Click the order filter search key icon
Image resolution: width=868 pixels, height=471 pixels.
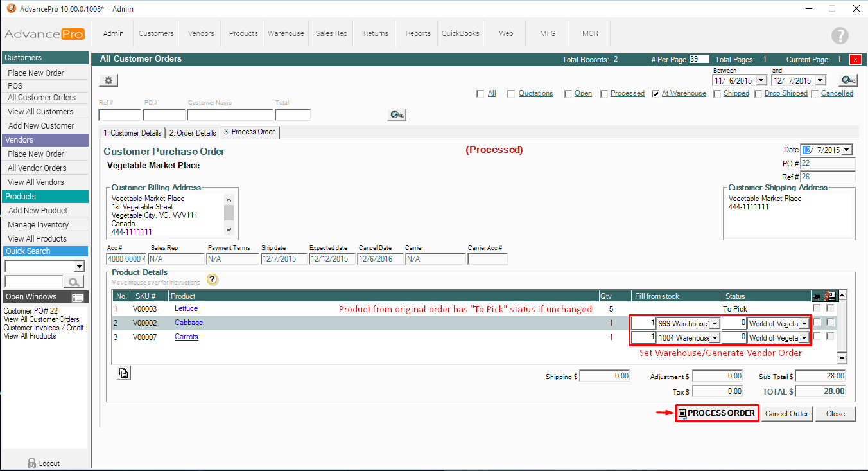point(397,115)
